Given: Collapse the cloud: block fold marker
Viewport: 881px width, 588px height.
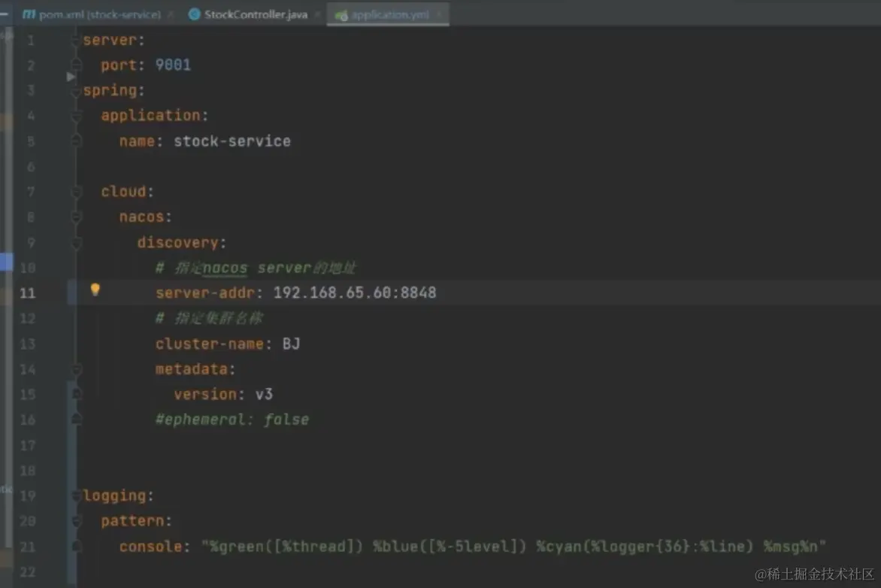Looking at the screenshot, I should coord(76,192).
